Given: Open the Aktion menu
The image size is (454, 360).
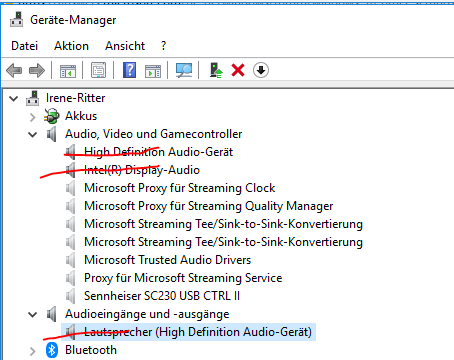Looking at the screenshot, I should pos(71,46).
